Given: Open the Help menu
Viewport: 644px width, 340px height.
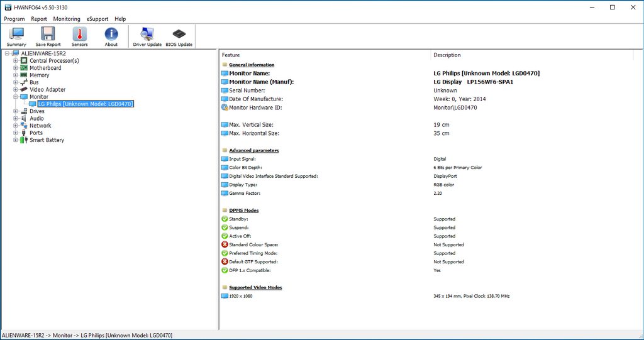Looking at the screenshot, I should (120, 19).
